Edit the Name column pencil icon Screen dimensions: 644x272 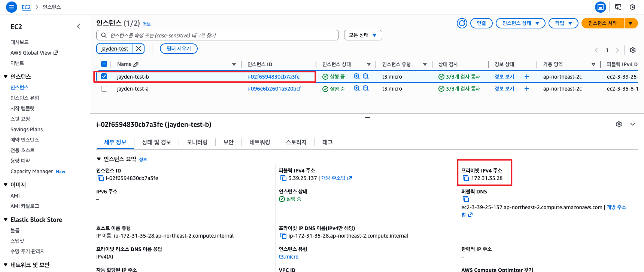[136, 64]
